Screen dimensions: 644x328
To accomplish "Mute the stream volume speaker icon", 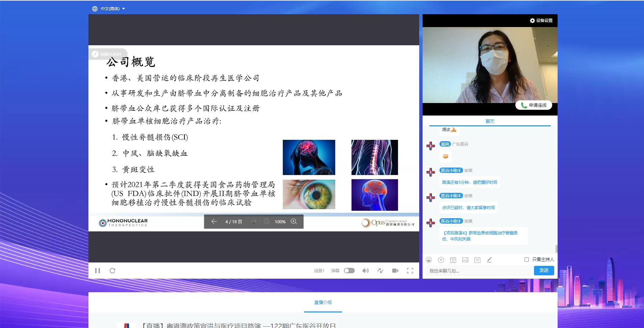I will pyautogui.click(x=365, y=271).
